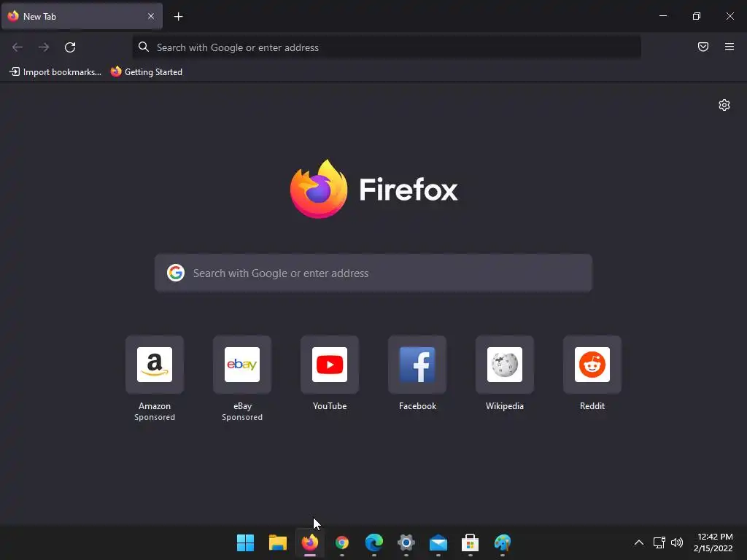Open Microsoft Store from the taskbar
This screenshot has height=560, width=747.
tap(471, 542)
